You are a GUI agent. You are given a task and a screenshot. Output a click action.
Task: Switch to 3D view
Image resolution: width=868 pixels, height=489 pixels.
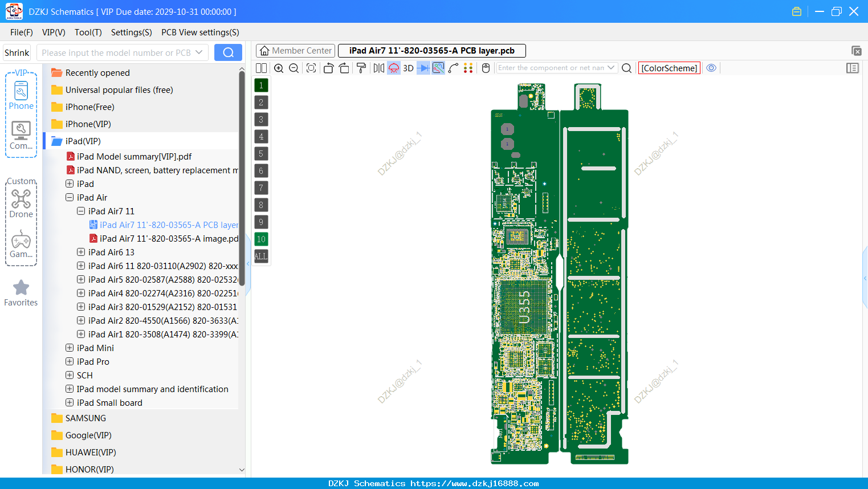pos(408,68)
